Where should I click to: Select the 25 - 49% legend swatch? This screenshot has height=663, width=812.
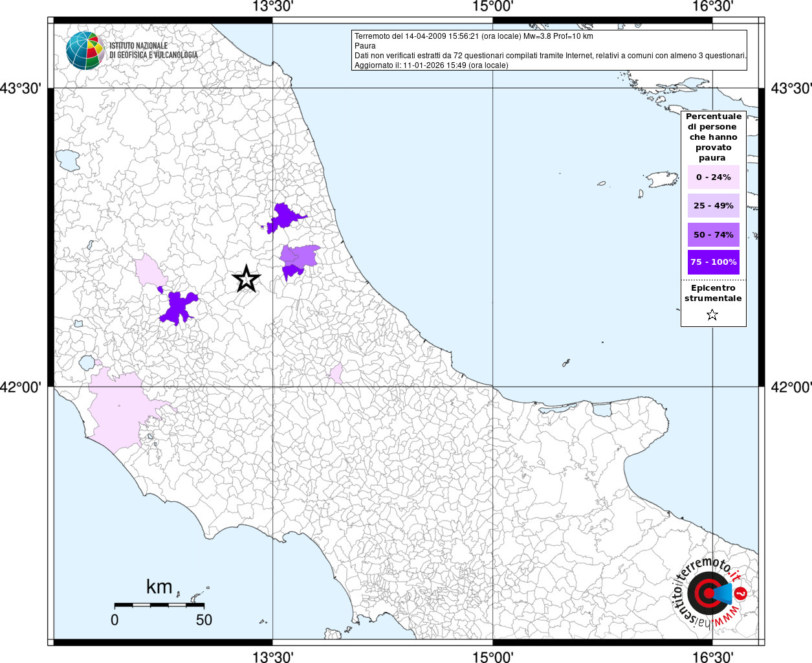(713, 206)
